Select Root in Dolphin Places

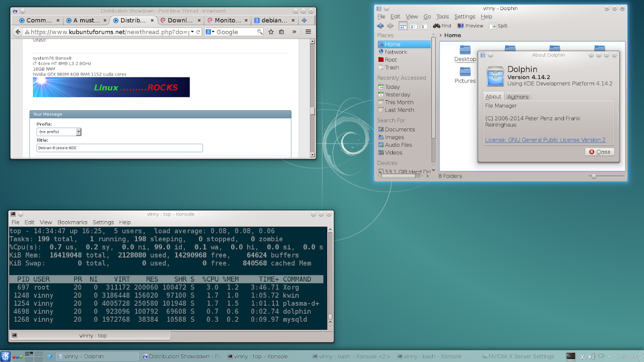point(404,60)
